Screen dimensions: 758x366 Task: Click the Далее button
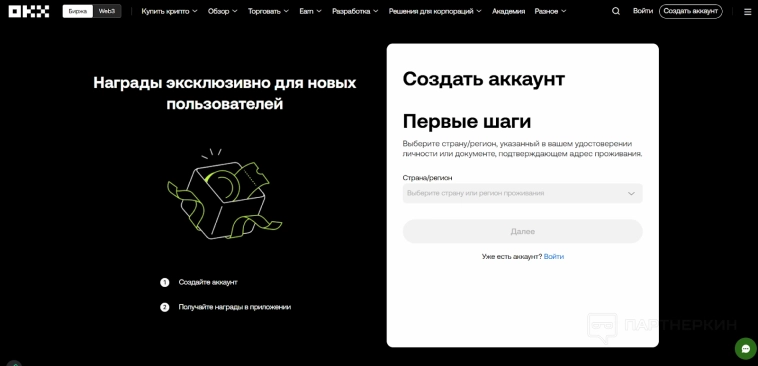[523, 231]
